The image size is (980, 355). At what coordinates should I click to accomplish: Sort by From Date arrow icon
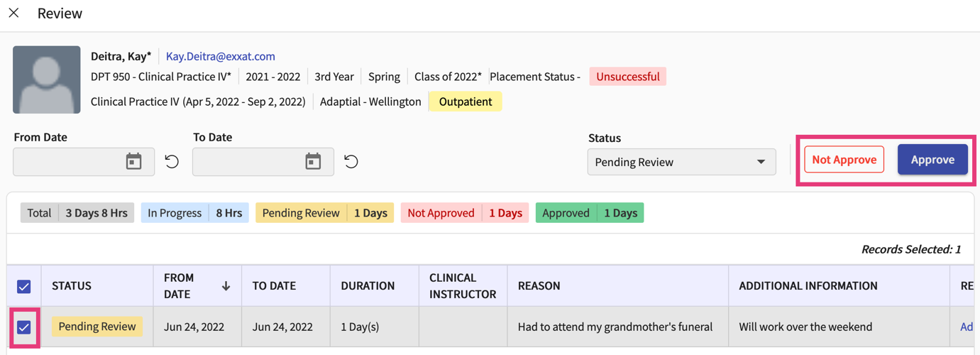[x=226, y=286]
